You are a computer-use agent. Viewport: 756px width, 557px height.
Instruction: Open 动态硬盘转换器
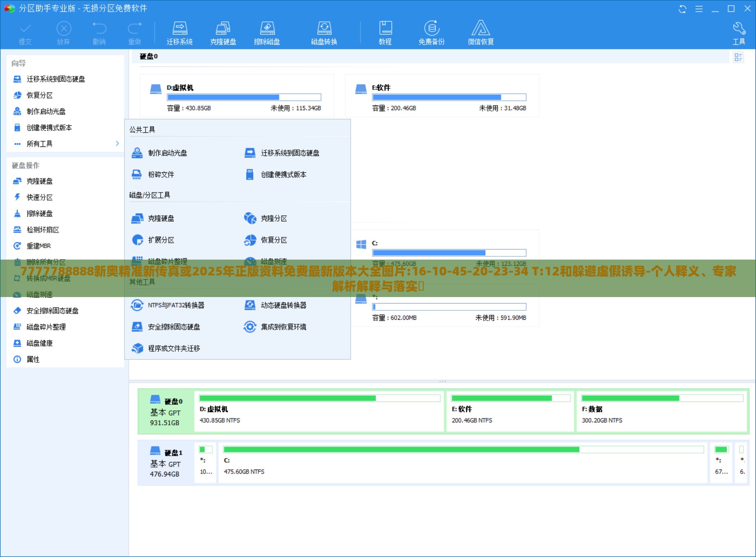[275, 305]
